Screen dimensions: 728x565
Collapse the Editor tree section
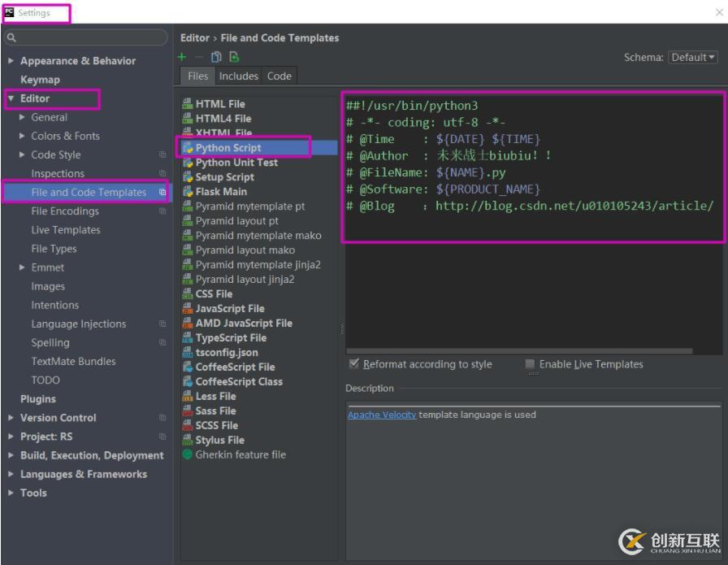click(x=11, y=98)
